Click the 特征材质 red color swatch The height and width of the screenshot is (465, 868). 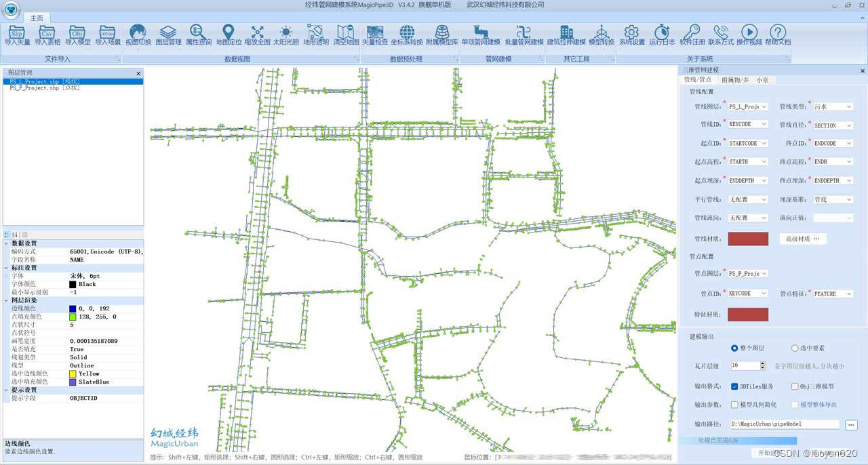[x=748, y=315]
